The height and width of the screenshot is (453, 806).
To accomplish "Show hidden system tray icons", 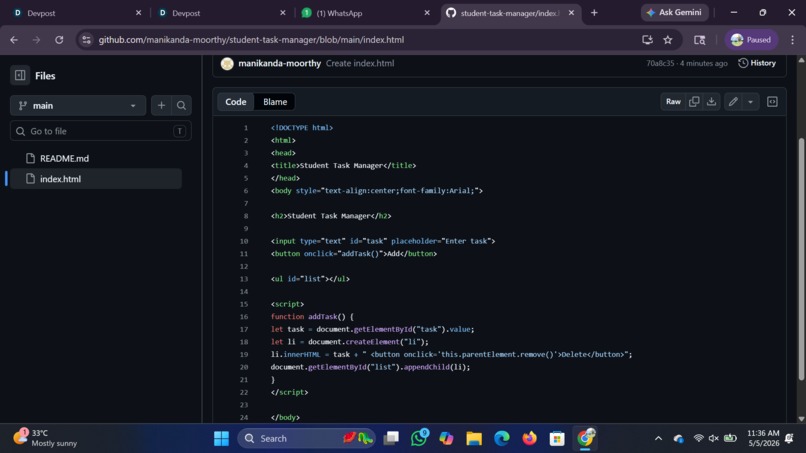I will tap(658, 439).
